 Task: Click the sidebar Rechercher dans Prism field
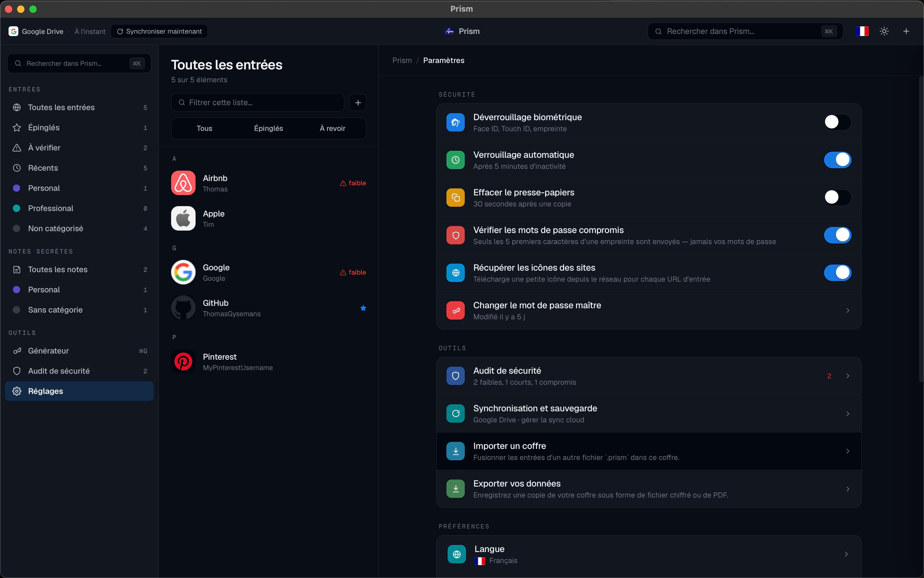coord(79,64)
